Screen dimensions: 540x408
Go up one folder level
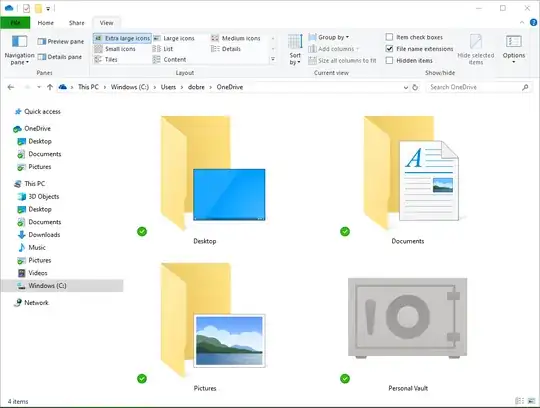50,87
